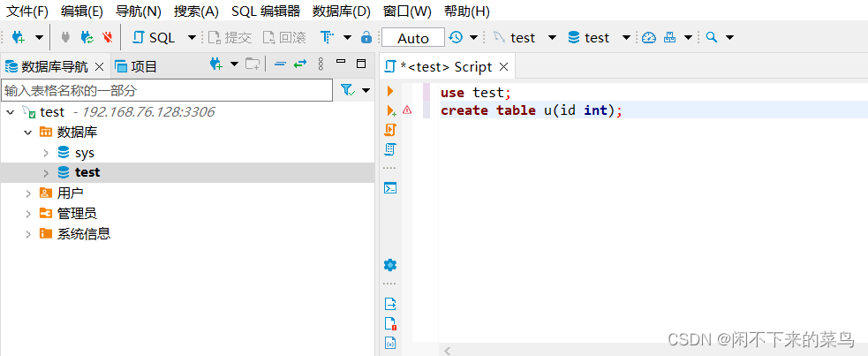Screen dimensions: 868x356
Task: Select the sys database in tree
Action: (x=84, y=153)
